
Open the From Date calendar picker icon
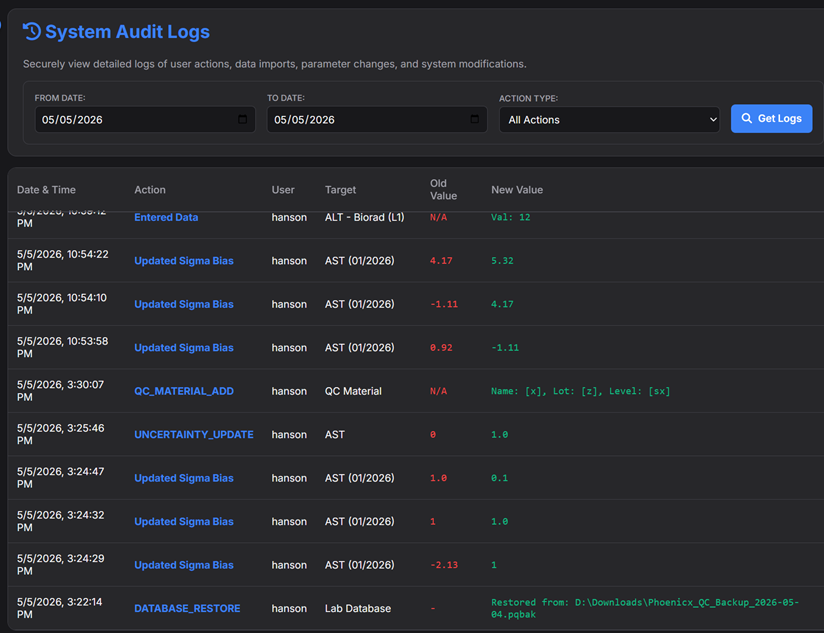242,119
